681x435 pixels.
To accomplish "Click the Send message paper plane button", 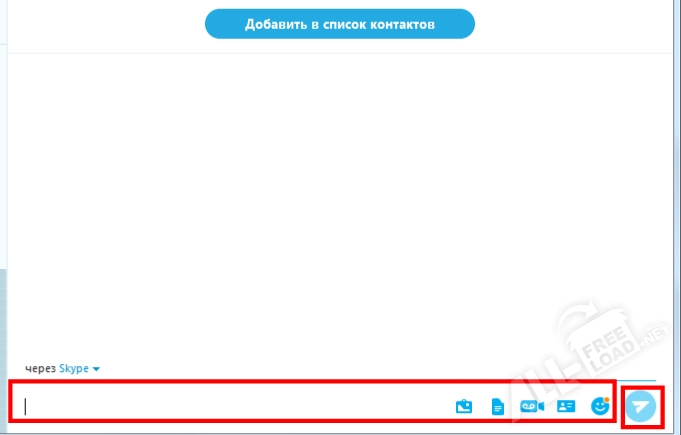I will tap(641, 405).
